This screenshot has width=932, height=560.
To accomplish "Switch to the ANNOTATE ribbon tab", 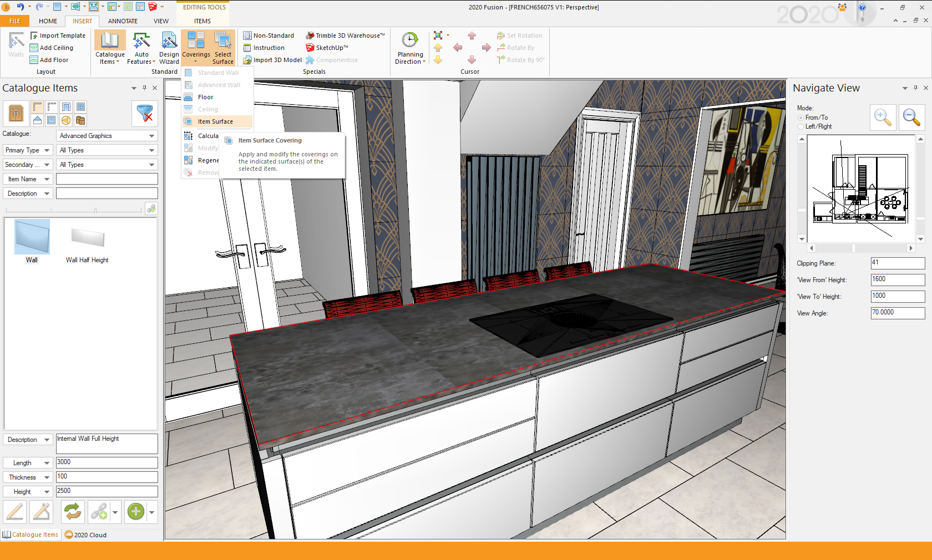I will 123,21.
